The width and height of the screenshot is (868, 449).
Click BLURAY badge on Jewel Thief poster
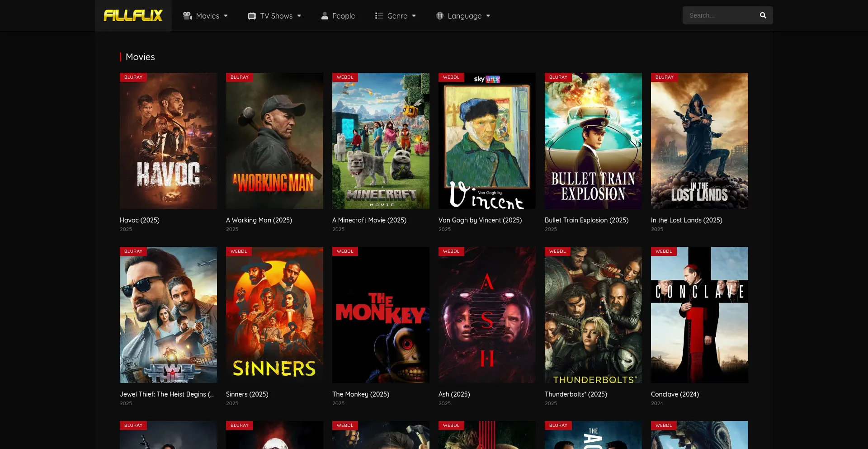pos(133,251)
